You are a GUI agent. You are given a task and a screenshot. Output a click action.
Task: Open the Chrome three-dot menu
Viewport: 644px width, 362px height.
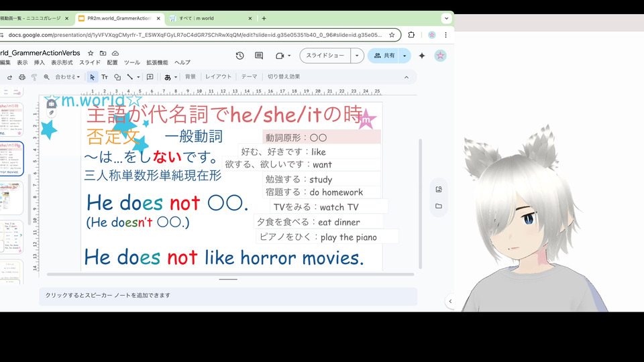(x=445, y=35)
